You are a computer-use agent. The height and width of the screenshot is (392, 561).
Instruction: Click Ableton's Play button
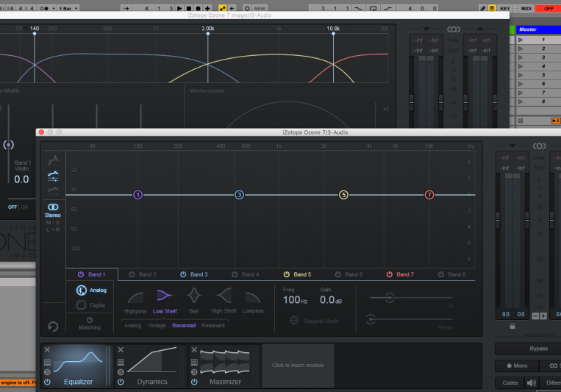pos(179,8)
